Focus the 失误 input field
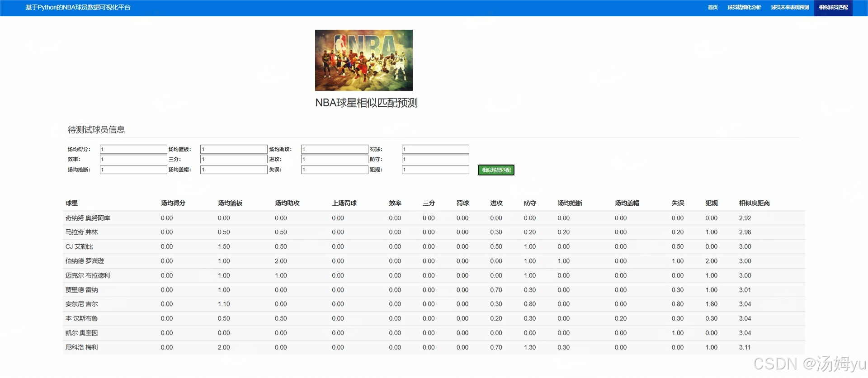 coord(335,170)
